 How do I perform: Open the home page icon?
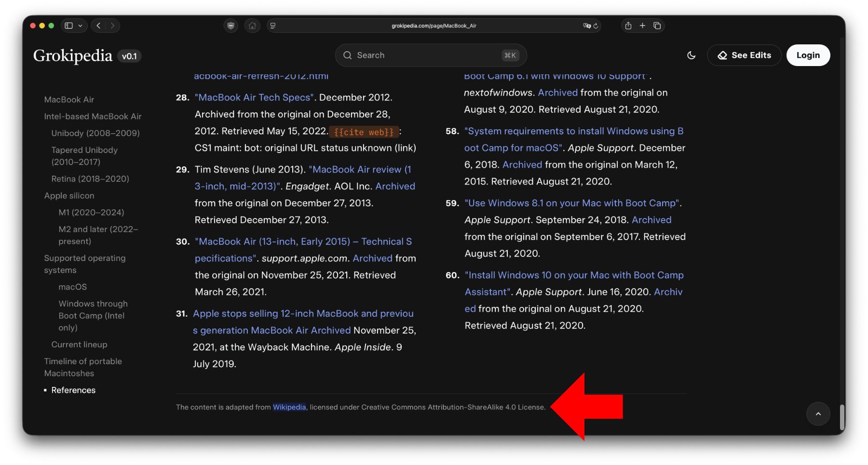[x=252, y=26]
